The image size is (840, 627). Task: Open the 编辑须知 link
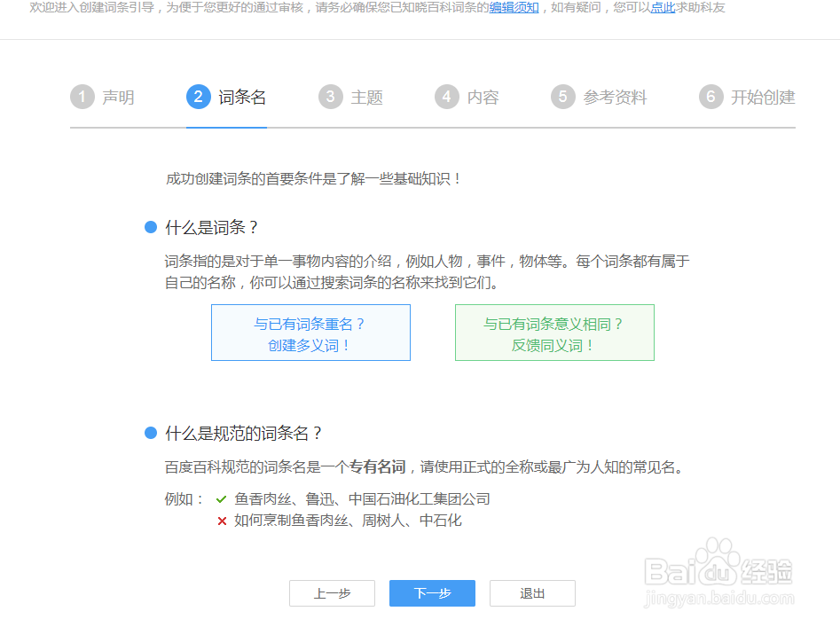(x=514, y=7)
